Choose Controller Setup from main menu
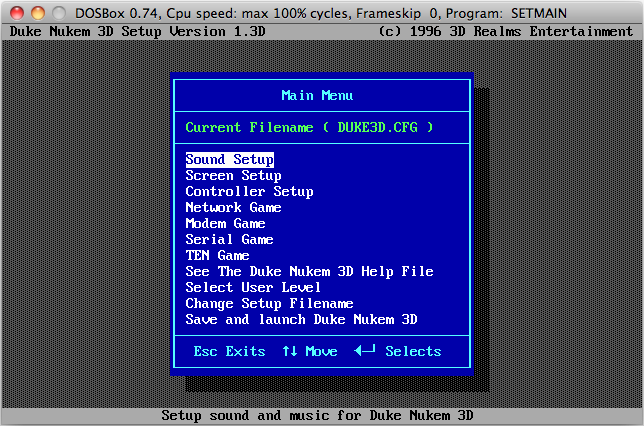Screen dimensions: 644x426 click(x=249, y=191)
